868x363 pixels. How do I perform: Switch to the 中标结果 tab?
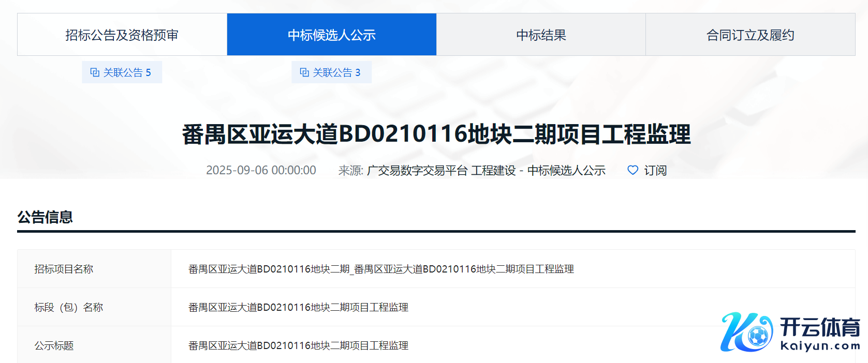point(541,35)
